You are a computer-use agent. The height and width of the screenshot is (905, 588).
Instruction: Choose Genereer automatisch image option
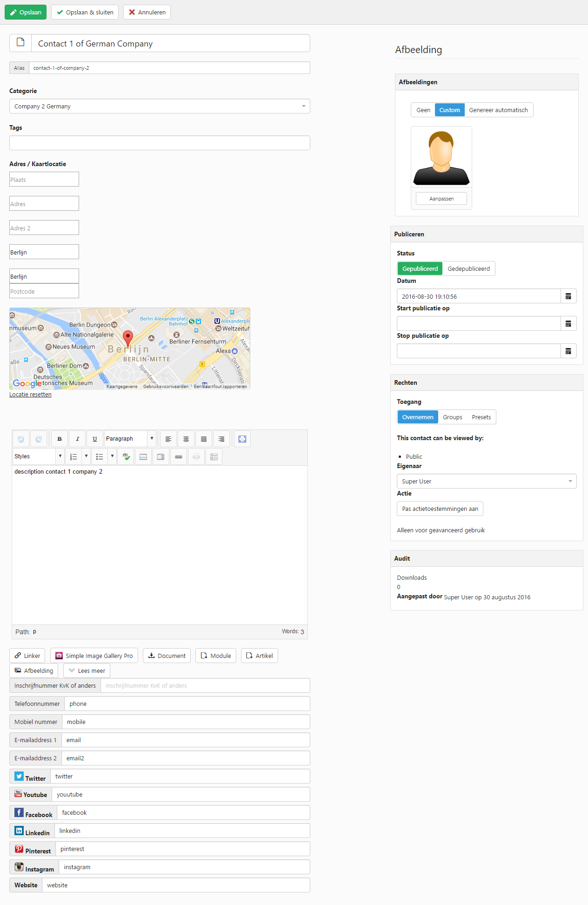click(498, 110)
